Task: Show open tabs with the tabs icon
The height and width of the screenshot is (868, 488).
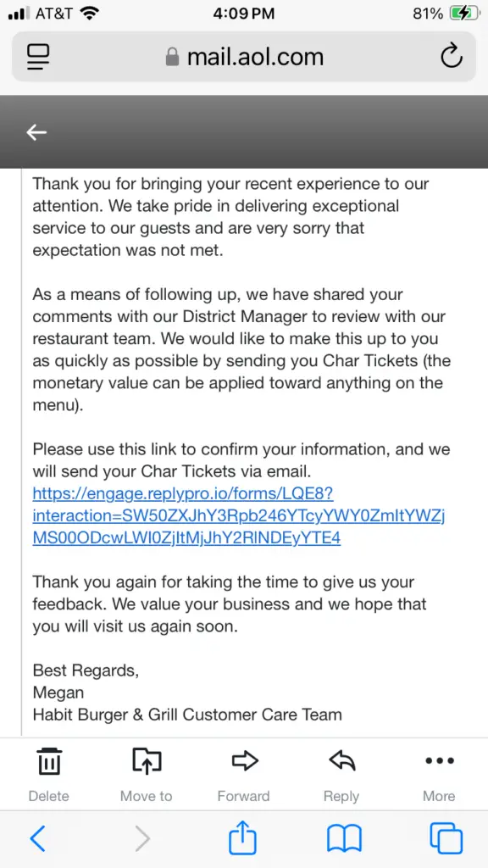Action: click(446, 838)
